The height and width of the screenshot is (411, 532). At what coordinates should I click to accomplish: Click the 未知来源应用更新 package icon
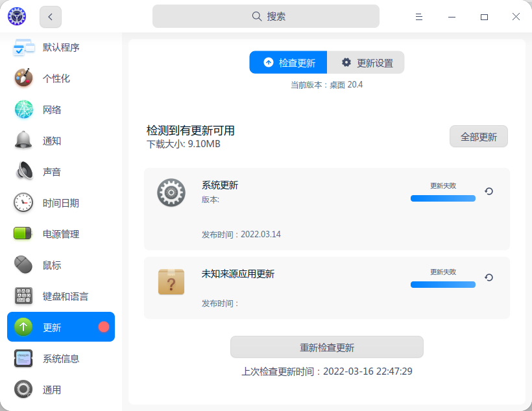(171, 281)
